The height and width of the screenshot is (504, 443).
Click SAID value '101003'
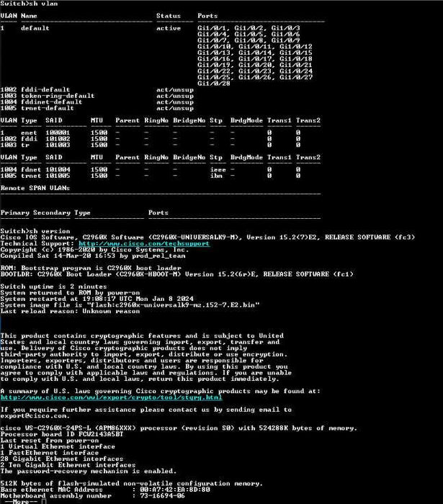tap(58, 145)
